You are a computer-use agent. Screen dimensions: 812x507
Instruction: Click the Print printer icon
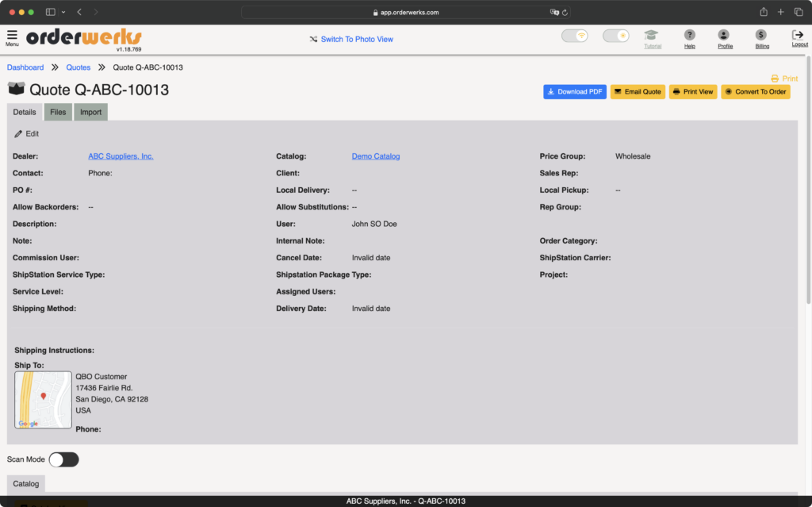coord(775,79)
